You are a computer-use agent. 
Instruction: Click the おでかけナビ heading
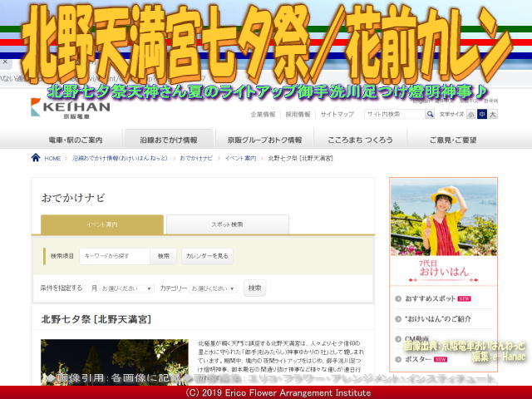[x=73, y=198]
